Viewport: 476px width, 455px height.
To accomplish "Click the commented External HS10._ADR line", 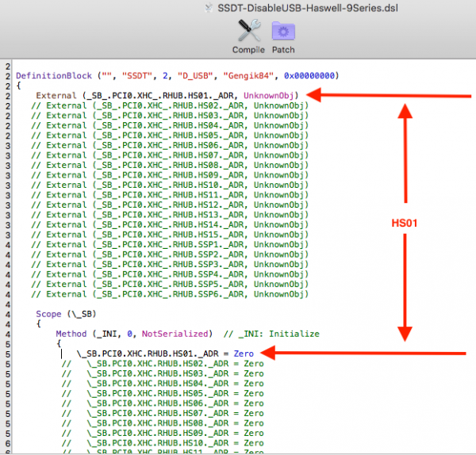I will click(x=170, y=185).
